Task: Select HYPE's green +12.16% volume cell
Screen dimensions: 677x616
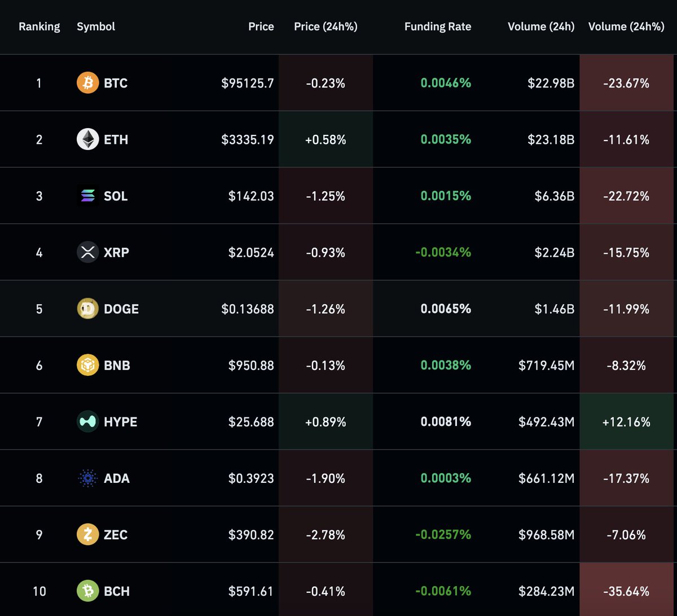Action: 627,421
